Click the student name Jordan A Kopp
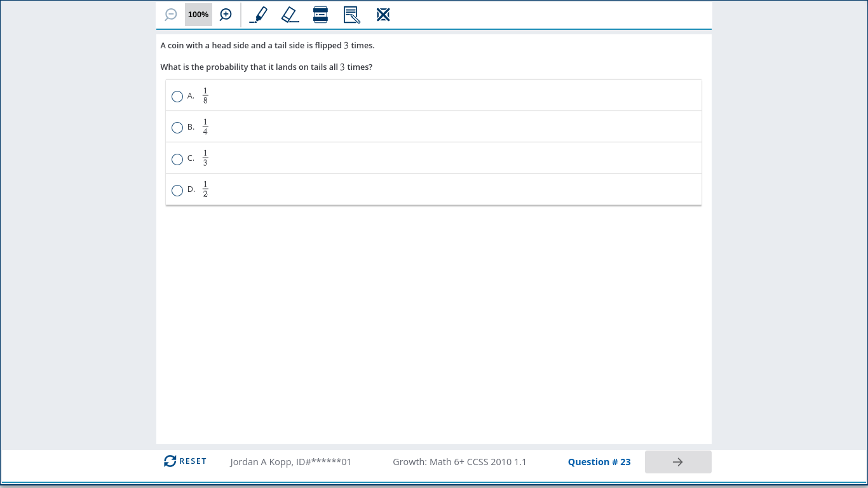Screen dimensions: 868x488 290,462
